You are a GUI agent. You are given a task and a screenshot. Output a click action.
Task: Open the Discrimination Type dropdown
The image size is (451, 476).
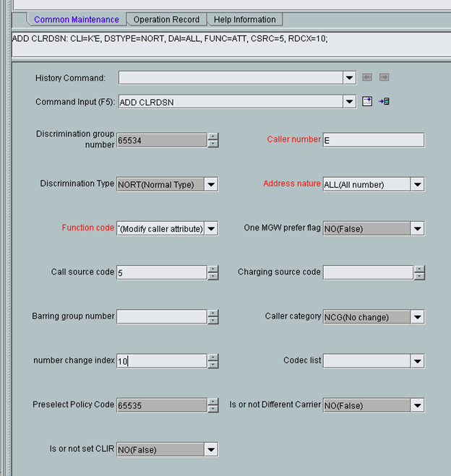[x=211, y=185]
